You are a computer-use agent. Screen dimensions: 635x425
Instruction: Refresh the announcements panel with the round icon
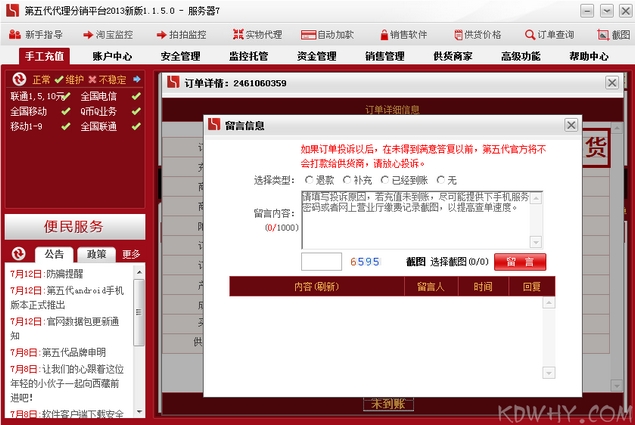[17, 254]
